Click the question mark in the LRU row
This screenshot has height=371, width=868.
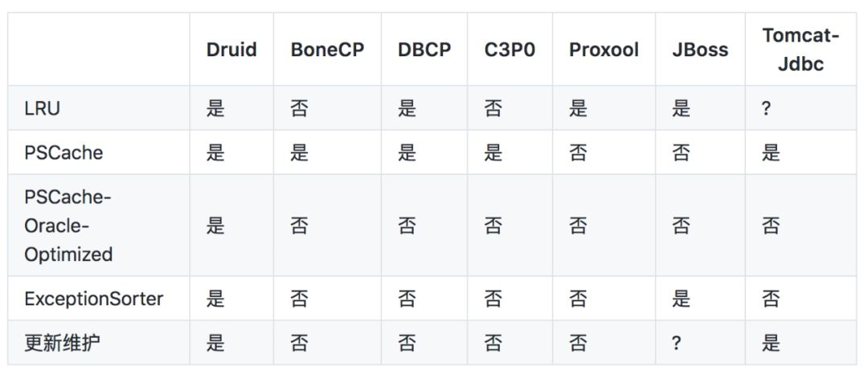pos(766,108)
